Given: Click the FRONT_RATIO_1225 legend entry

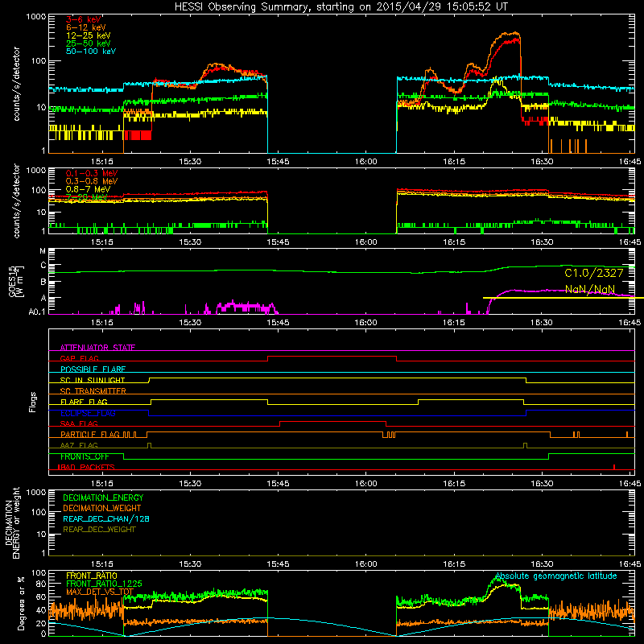Looking at the screenshot, I should point(104,584).
